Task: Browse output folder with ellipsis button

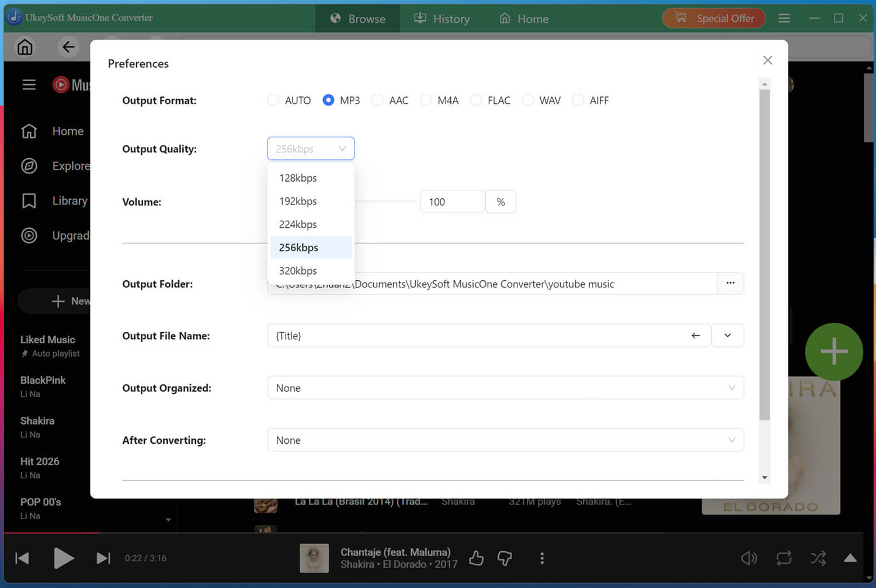Action: pos(731,283)
